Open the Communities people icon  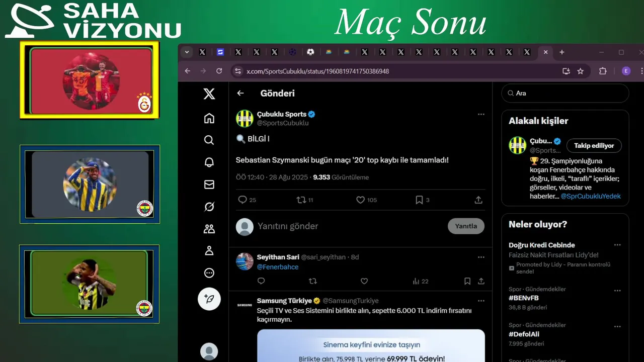coord(209,229)
